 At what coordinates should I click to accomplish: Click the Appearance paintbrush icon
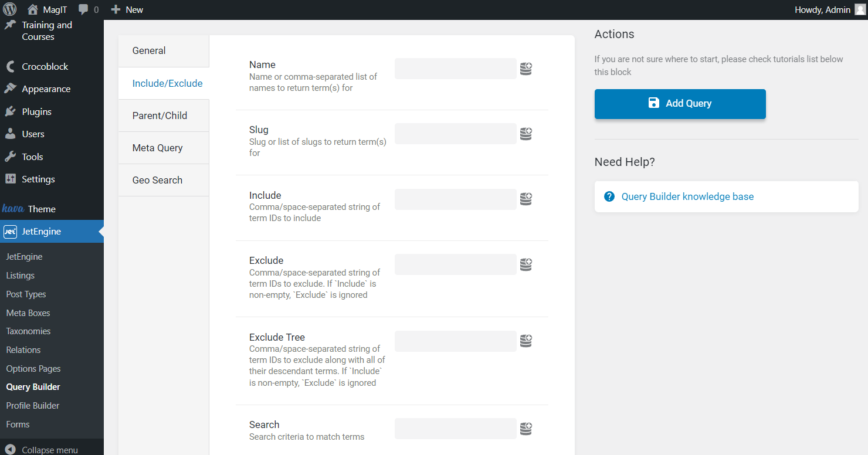10,89
